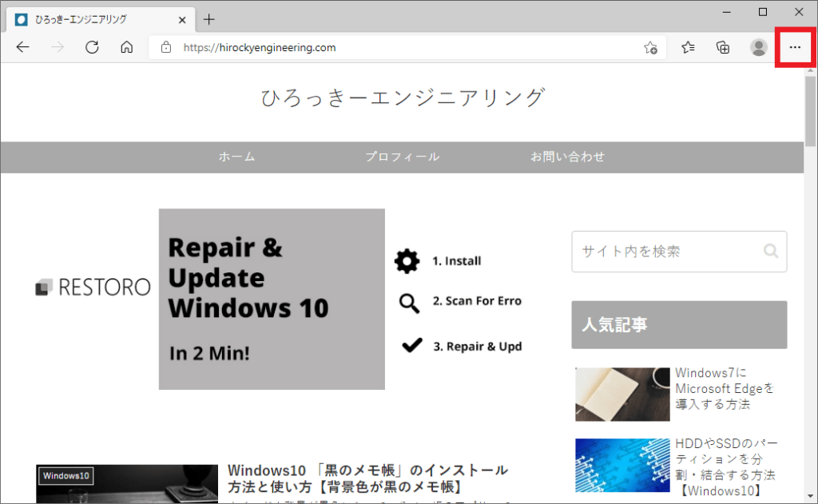The width and height of the screenshot is (818, 504).
Task: Click the 人気記事 sidebar heading
Action: 679,324
